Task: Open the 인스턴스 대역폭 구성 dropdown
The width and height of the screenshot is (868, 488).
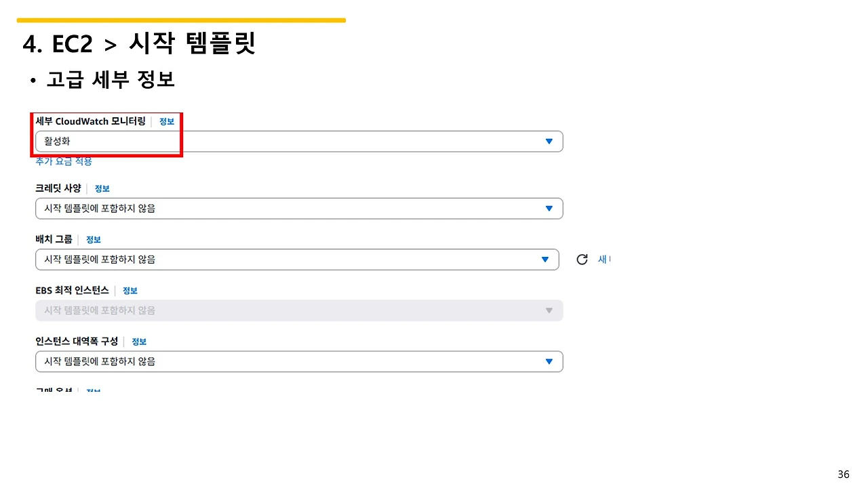Action: pos(298,361)
